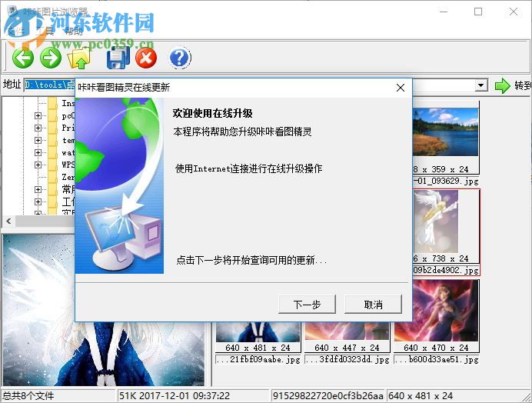Click the large preview image of blue-robed figure

click(x=104, y=310)
